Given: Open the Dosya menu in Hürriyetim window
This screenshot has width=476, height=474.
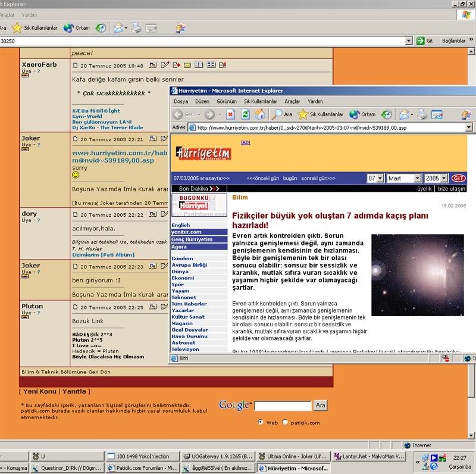Looking at the screenshot, I should [180, 101].
